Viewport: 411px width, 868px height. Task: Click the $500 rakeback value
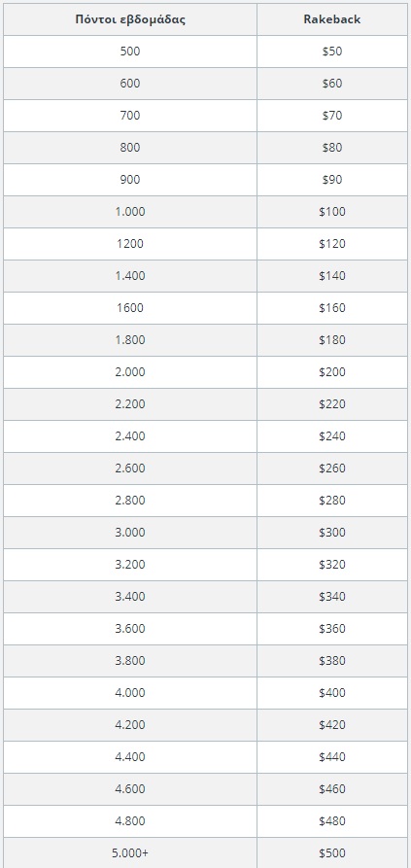[x=332, y=854]
